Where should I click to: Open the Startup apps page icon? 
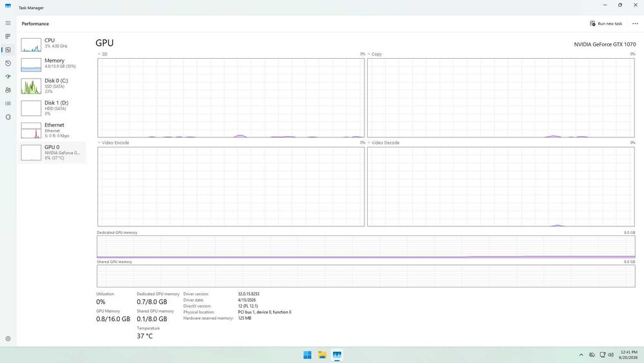8,77
